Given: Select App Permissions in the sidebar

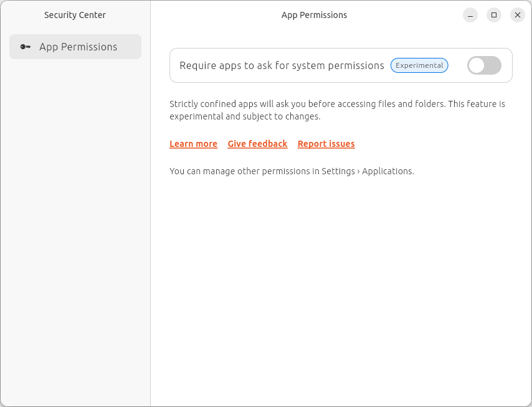Looking at the screenshot, I should pyautogui.click(x=78, y=47).
